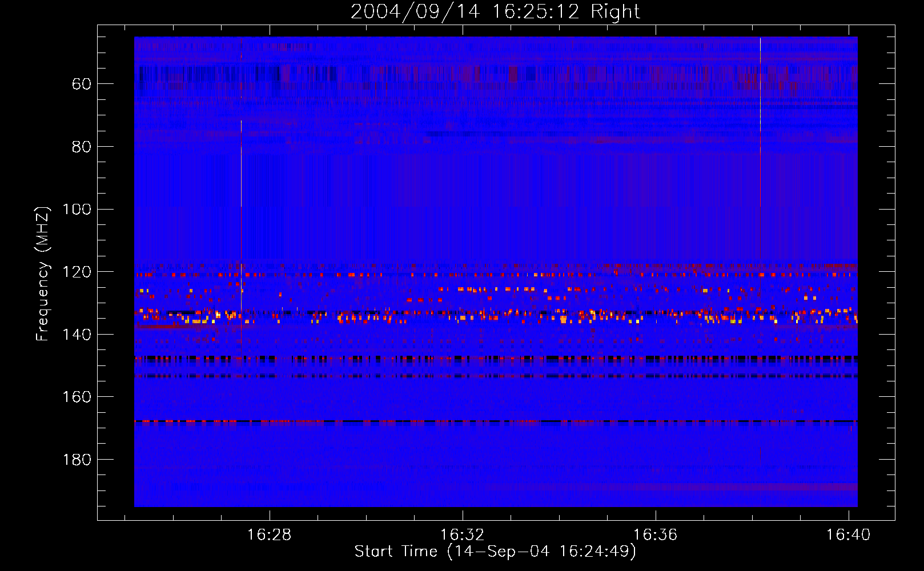The image size is (924, 571).
Task: Click the 16:36 time tick label
Action: (655, 534)
